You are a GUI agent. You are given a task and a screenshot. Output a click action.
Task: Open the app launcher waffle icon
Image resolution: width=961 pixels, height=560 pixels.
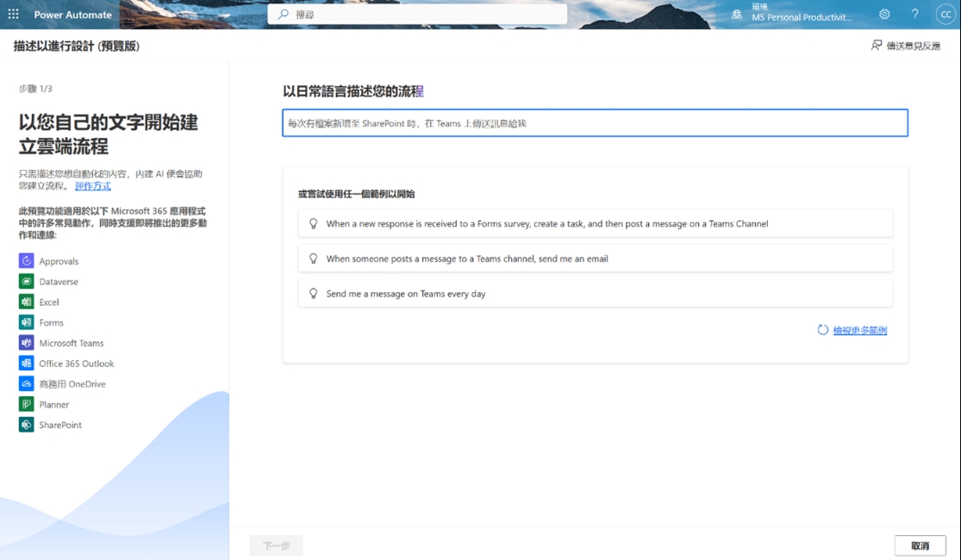click(x=13, y=15)
